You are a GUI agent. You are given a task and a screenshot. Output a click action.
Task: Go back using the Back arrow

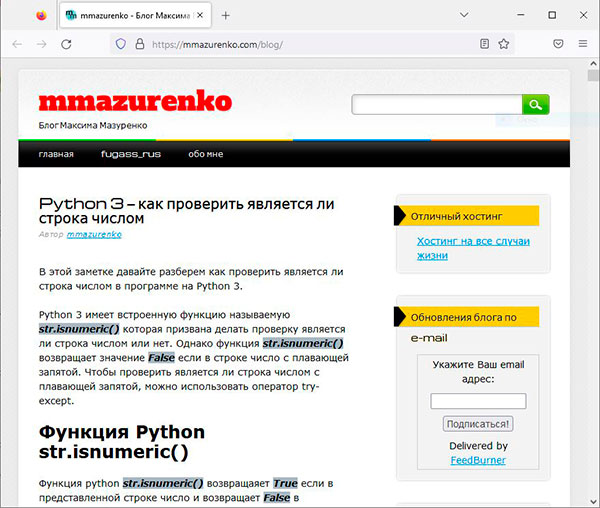pos(17,44)
